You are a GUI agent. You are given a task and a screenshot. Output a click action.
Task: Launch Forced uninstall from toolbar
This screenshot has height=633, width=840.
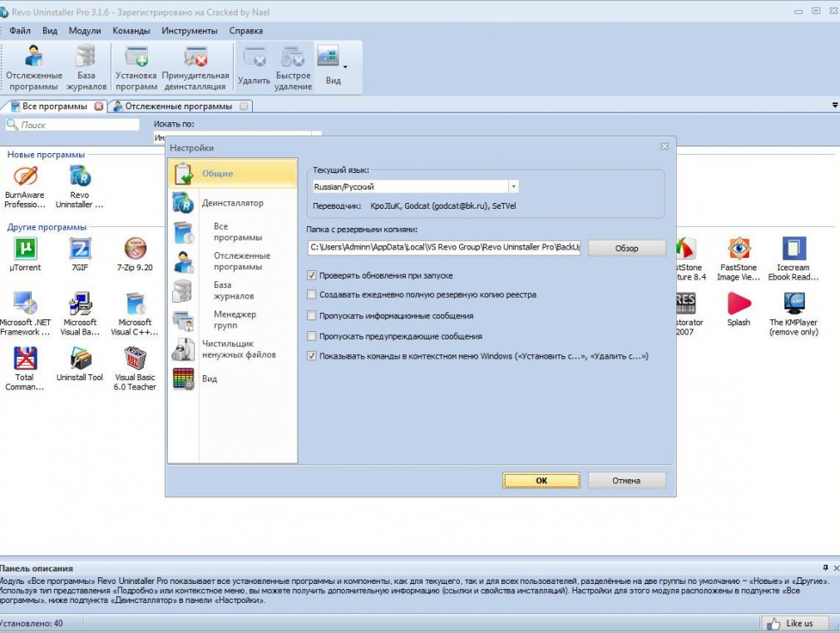point(195,68)
